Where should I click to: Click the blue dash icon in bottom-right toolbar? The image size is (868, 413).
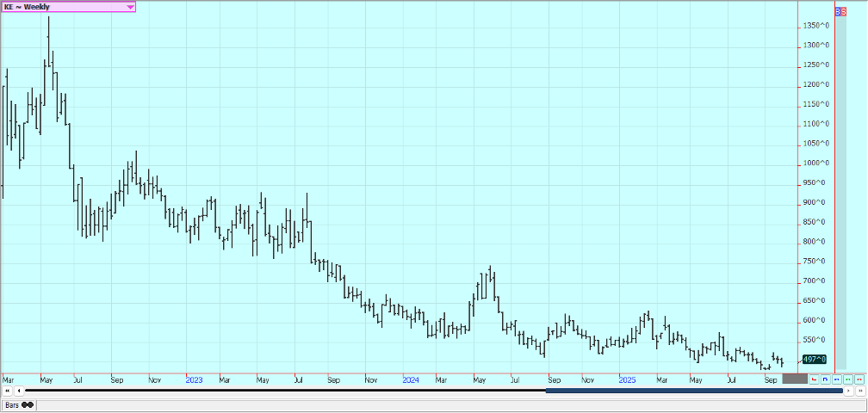836,379
